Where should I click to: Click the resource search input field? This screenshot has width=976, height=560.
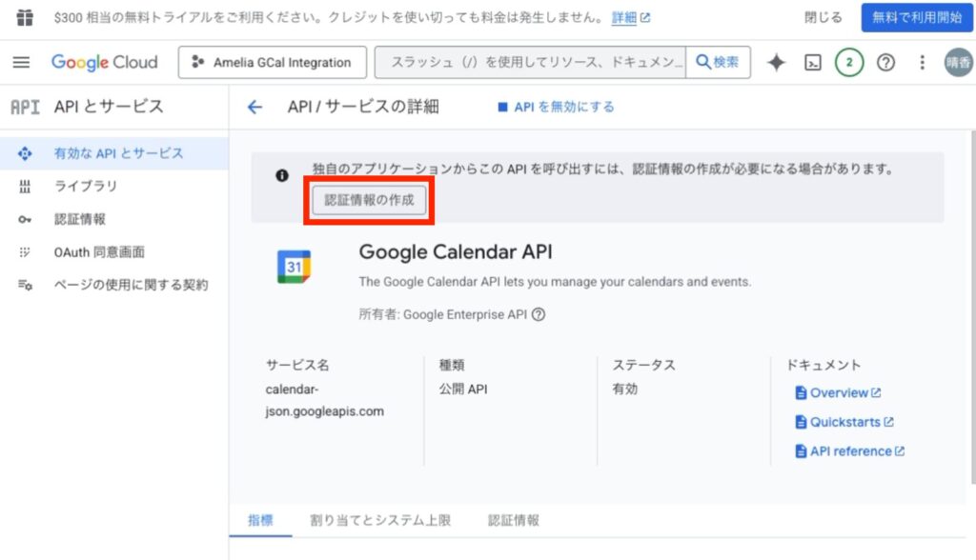click(x=532, y=63)
